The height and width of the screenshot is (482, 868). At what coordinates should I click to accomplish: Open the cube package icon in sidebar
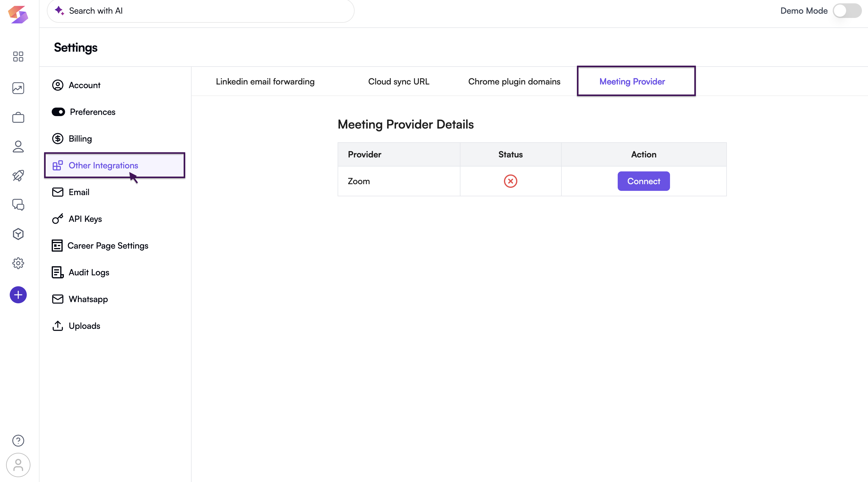coord(18,234)
